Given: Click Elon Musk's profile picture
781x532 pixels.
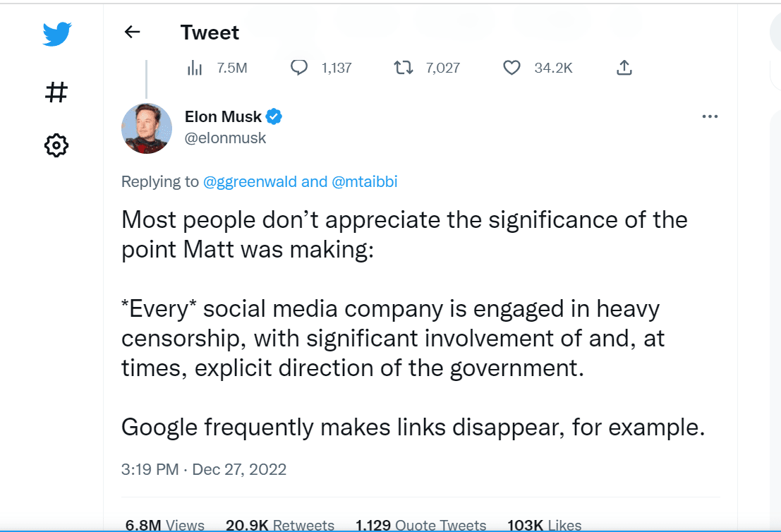Looking at the screenshot, I should coord(147,128).
